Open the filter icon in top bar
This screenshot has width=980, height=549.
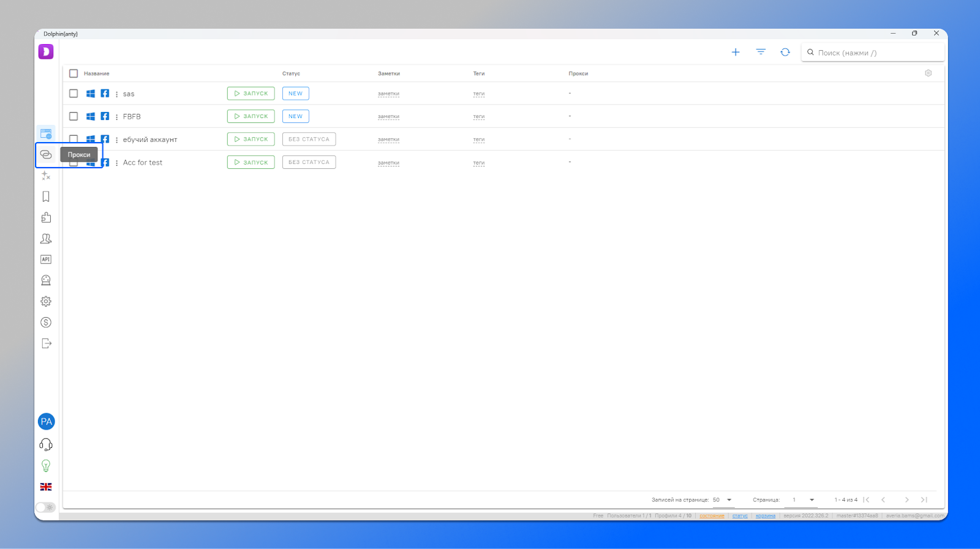coord(761,52)
